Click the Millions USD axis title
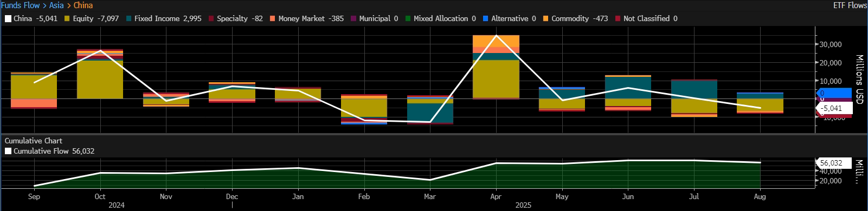Screen dimensions: 868x211 pos(859,79)
